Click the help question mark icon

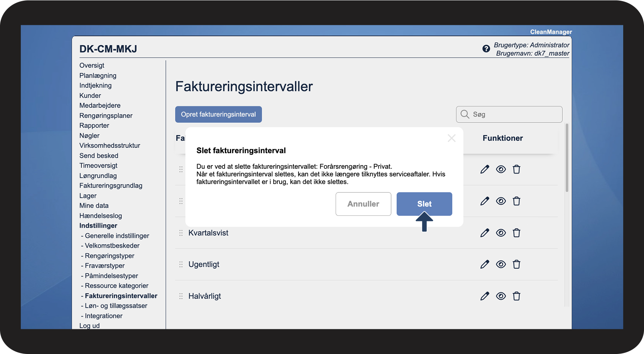tap(486, 48)
